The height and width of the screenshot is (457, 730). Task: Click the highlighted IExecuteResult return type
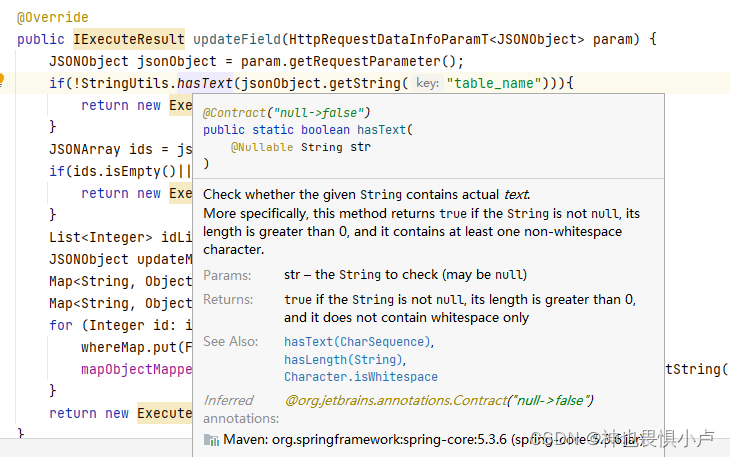point(128,39)
